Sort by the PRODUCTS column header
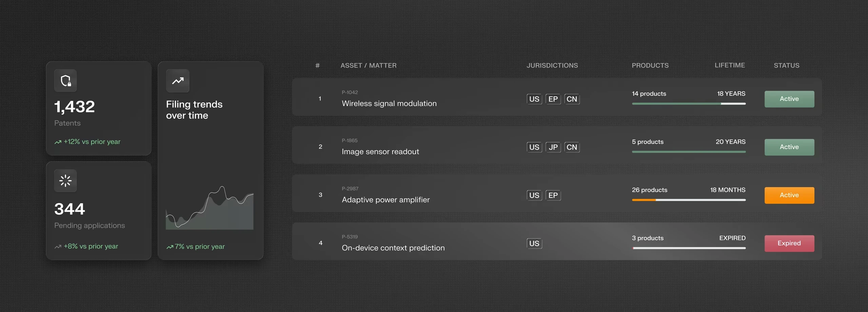Screen dimensions: 868x312 [650, 66]
